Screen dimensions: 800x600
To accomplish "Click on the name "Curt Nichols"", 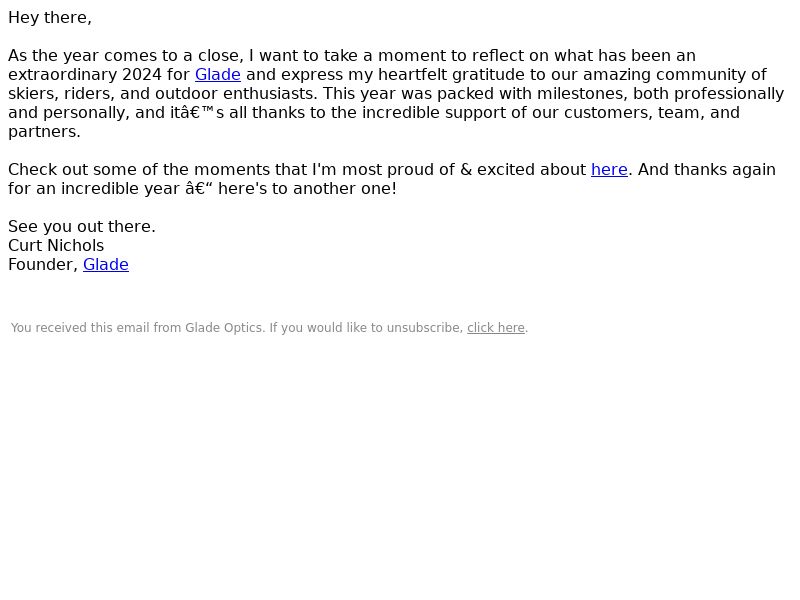I will 56,245.
